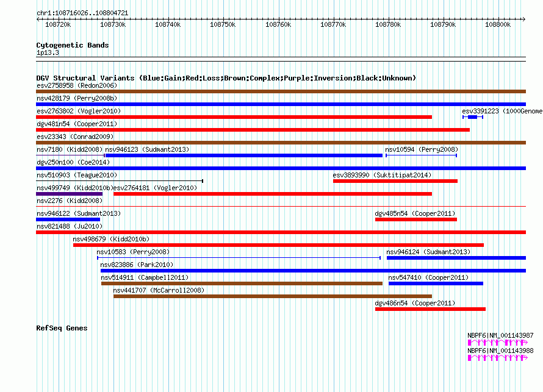Screen dimensions: 543x392
Task: Click the nsv547410 (Cooper2011) label
Action: pos(428,277)
